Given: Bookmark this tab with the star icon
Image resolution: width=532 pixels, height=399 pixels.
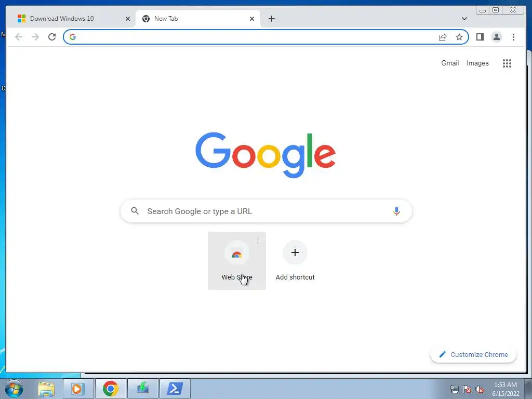Looking at the screenshot, I should (x=459, y=37).
